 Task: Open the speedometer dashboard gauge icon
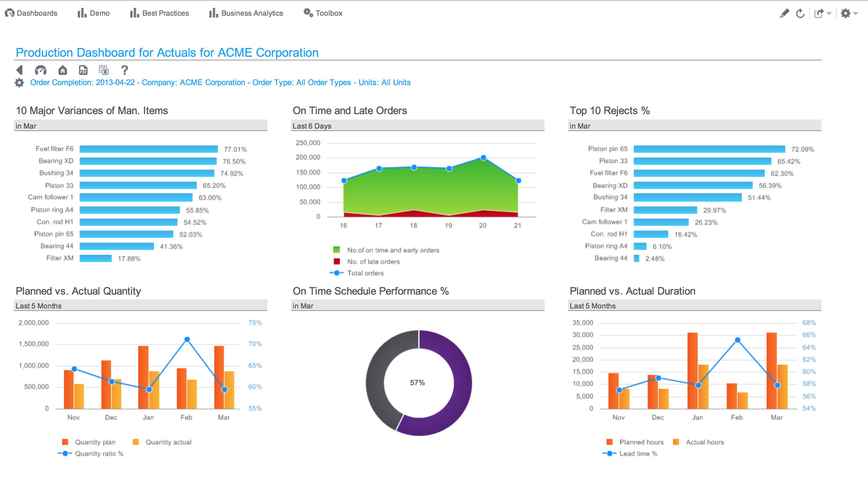41,70
